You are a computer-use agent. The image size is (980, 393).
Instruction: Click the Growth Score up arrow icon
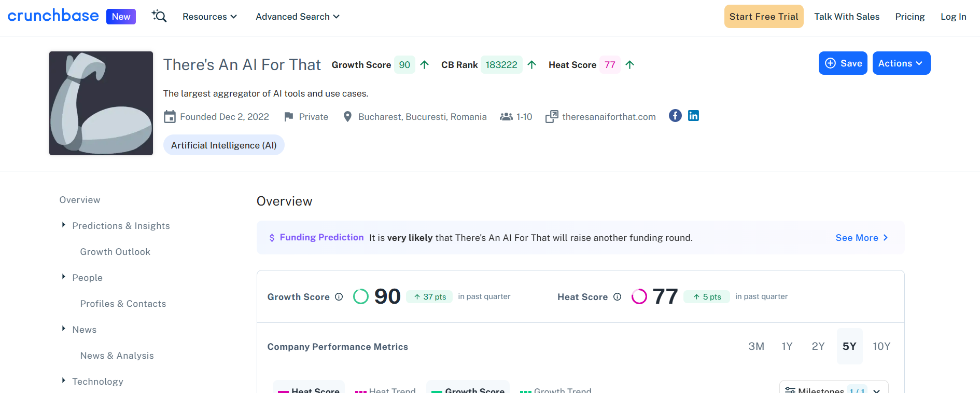[425, 65]
